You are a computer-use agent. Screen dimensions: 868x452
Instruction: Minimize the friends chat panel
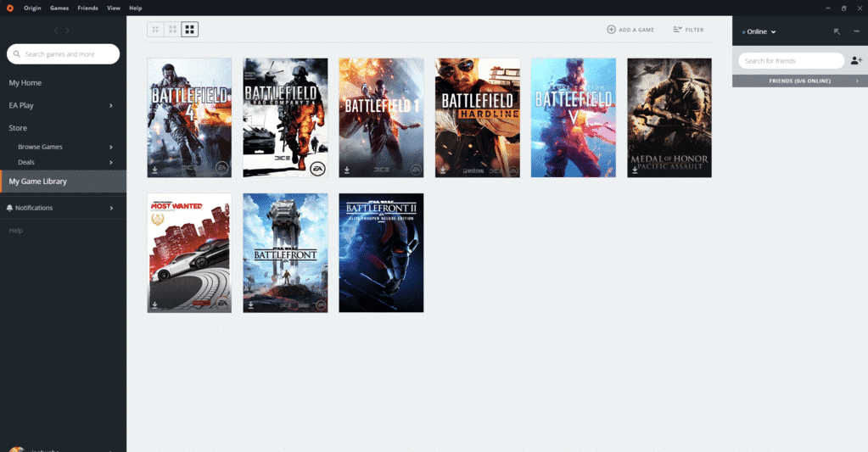(856, 31)
